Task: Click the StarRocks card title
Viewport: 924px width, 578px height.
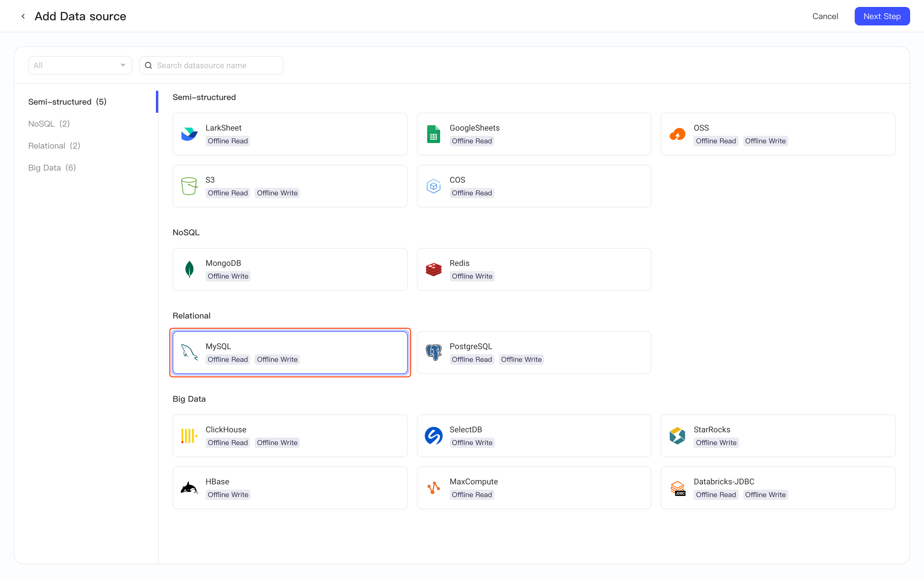Action: (x=712, y=429)
